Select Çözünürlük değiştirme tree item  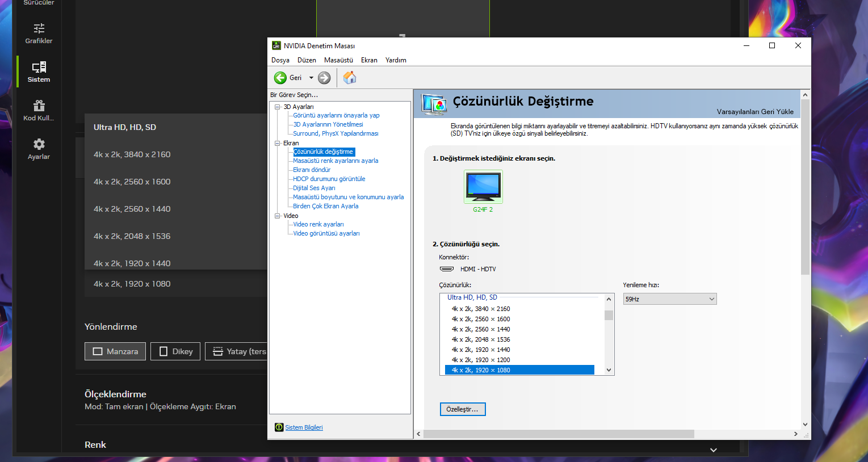[x=324, y=152]
